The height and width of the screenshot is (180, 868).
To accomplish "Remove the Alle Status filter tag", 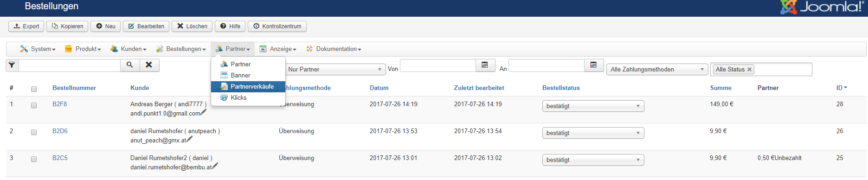I will tap(749, 70).
